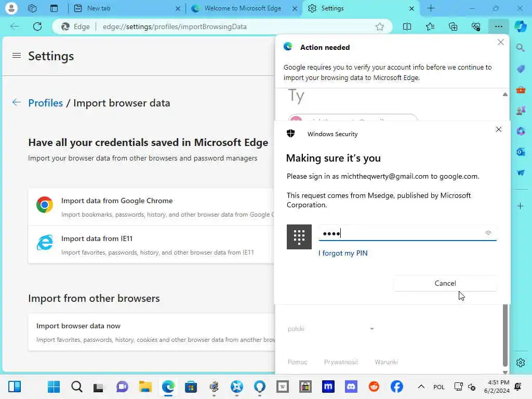This screenshot has width=532, height=399.
Task: Add app to sidebar with plus
Action: coord(521,206)
